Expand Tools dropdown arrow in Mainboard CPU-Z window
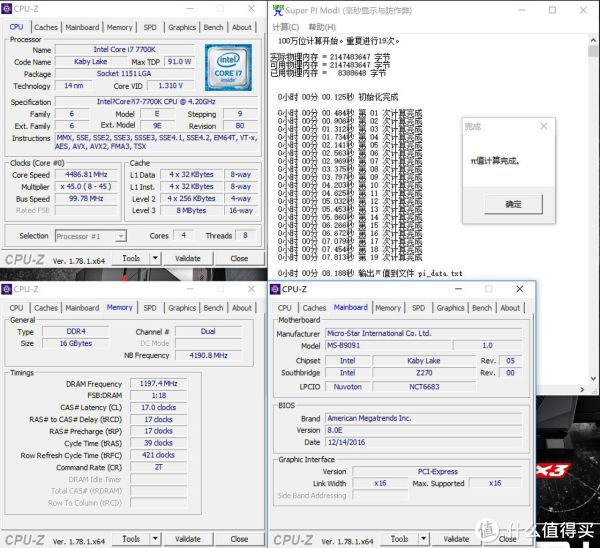 (x=424, y=539)
